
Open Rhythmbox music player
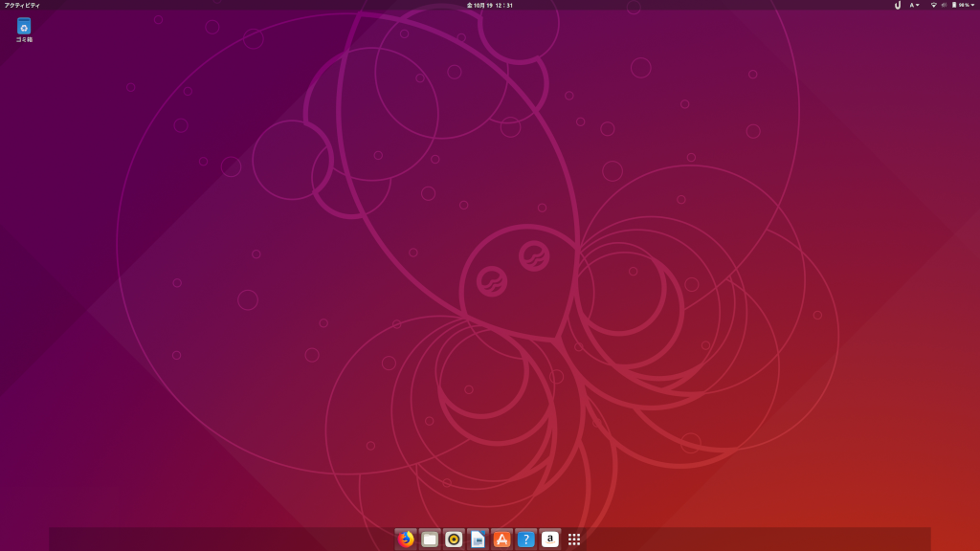click(x=454, y=540)
